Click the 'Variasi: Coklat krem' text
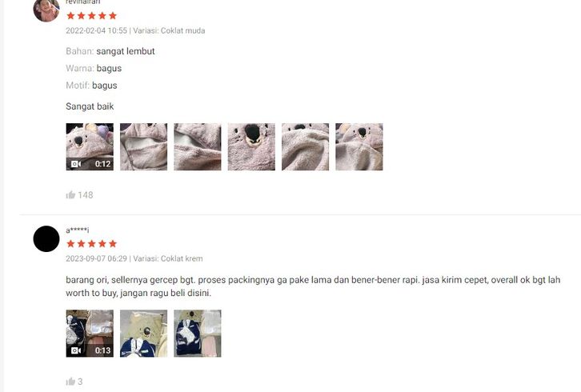This screenshot has height=392, width=581. pyautogui.click(x=168, y=258)
